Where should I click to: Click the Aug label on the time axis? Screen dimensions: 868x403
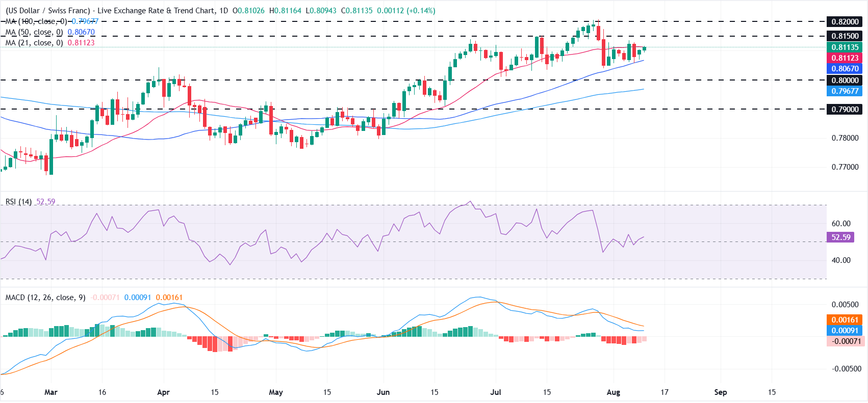pyautogui.click(x=614, y=392)
